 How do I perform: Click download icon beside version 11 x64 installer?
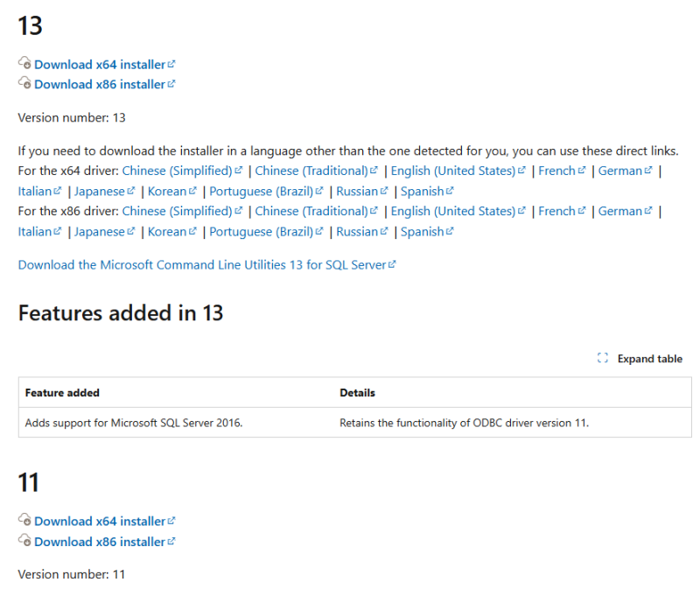[24, 521]
